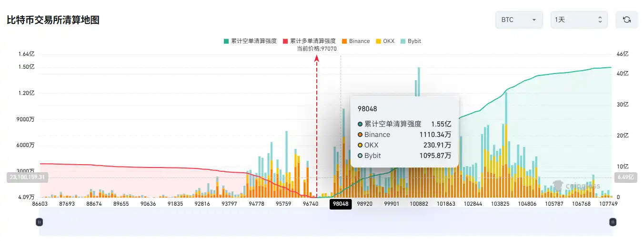The width and height of the screenshot is (644, 241).
Task: Click left axis value 4.09万
Action: pyautogui.click(x=27, y=197)
